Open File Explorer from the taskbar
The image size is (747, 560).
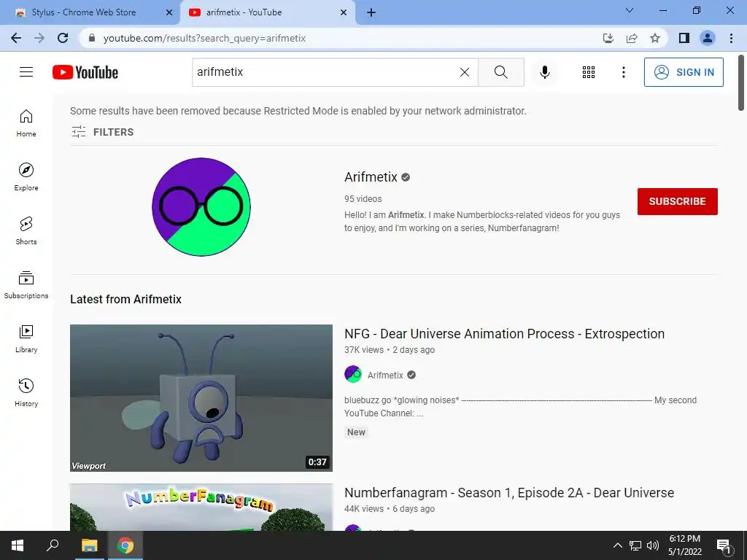pyautogui.click(x=89, y=545)
